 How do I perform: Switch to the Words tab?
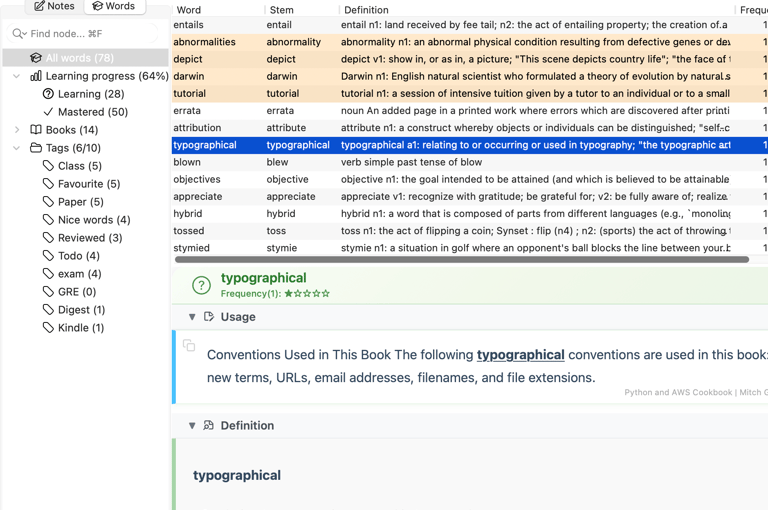click(x=113, y=6)
